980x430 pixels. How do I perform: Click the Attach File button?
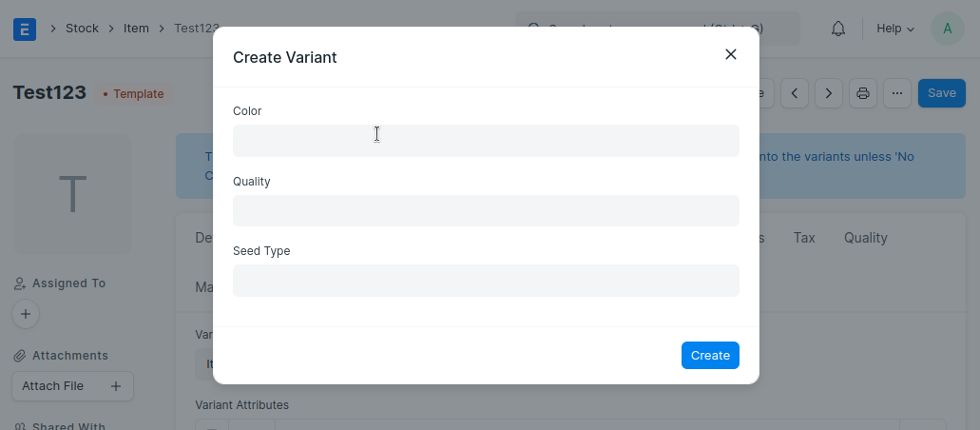(72, 386)
